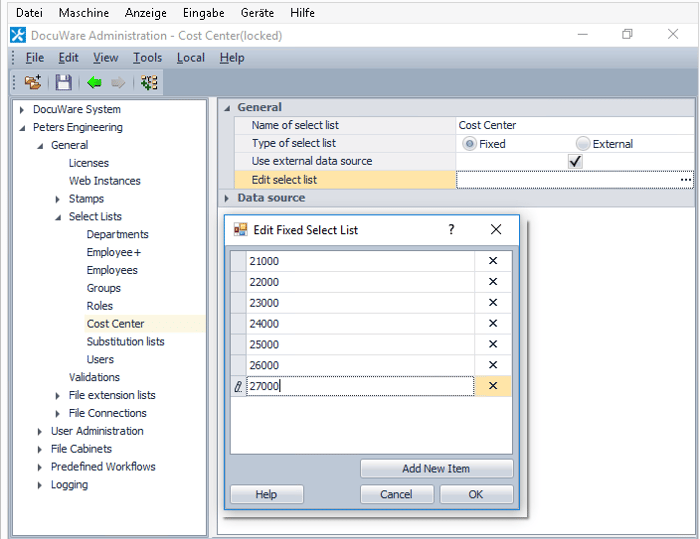Remove the 24000 list item

(492, 324)
